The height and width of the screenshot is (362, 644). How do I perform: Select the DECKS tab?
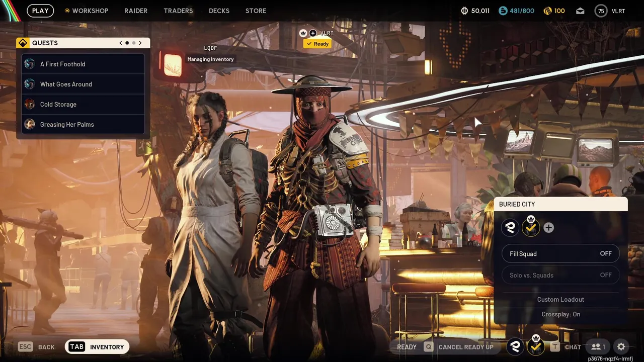[x=219, y=11]
